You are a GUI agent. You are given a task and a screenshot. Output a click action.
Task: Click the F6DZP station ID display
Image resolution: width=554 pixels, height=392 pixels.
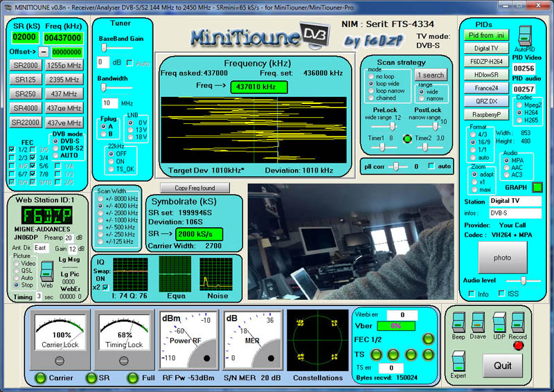[46, 215]
